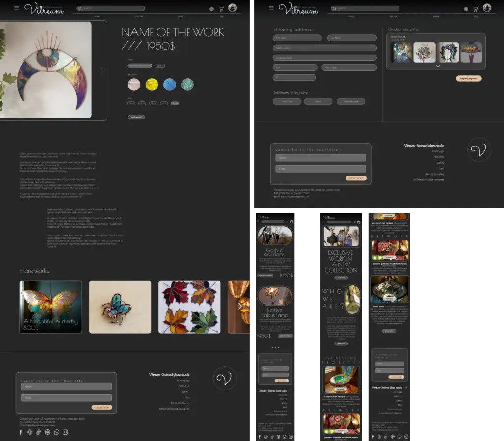Viewport: 504px width, 441px height.
Task: Open Instagram icon in desktop product page footer
Action: [x=65, y=432]
